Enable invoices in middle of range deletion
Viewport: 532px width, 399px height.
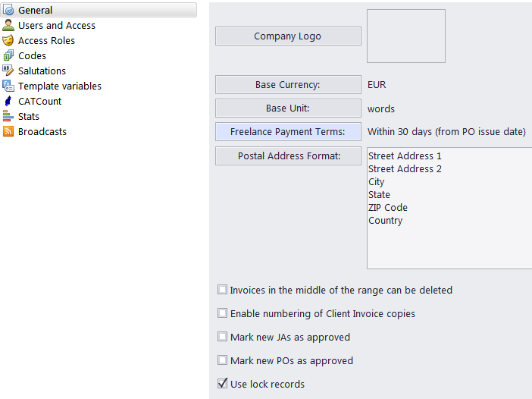pos(223,290)
